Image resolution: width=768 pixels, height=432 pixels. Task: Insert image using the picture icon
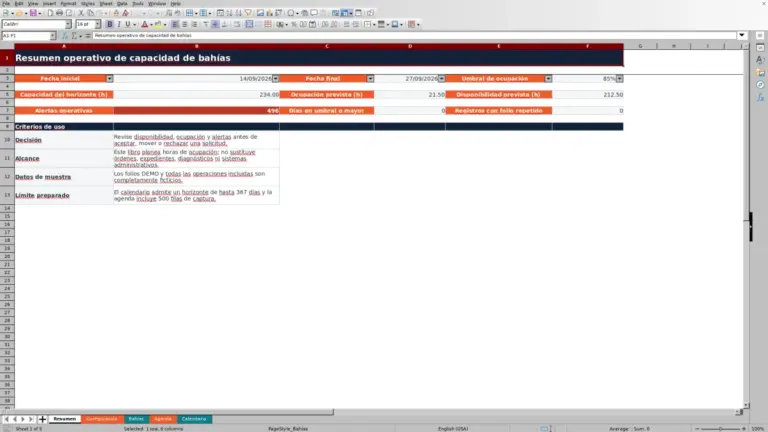click(260, 13)
